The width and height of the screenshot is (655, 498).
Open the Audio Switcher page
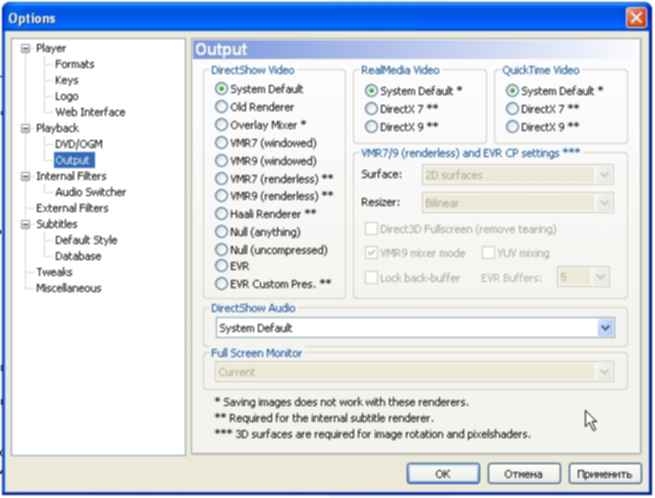tap(90, 192)
